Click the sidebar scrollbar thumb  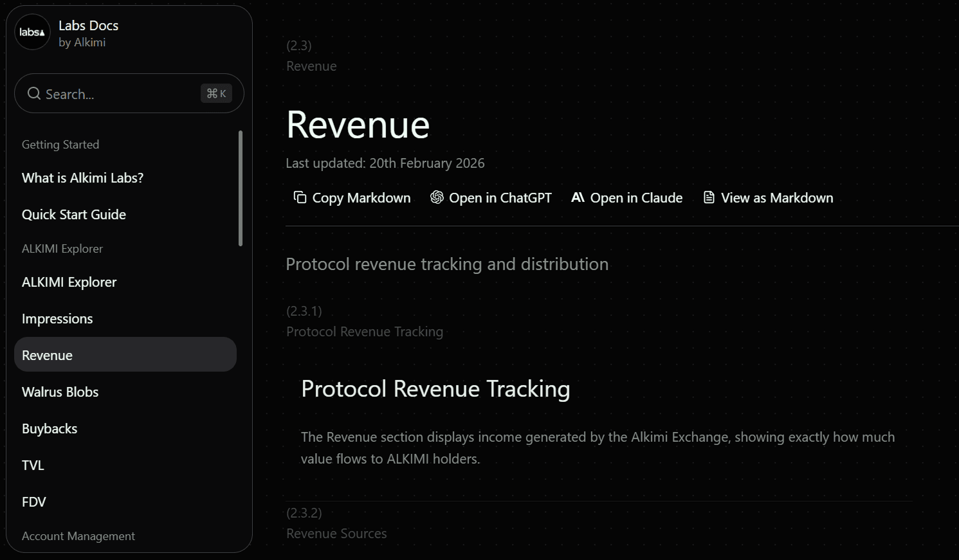click(241, 188)
